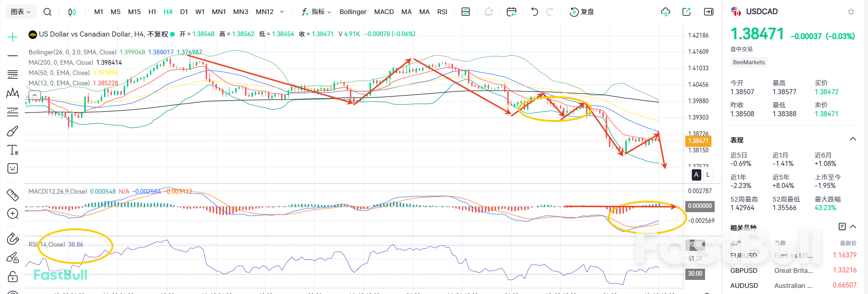Start 复盘 replay mode
868x294 pixels.
coord(581,12)
